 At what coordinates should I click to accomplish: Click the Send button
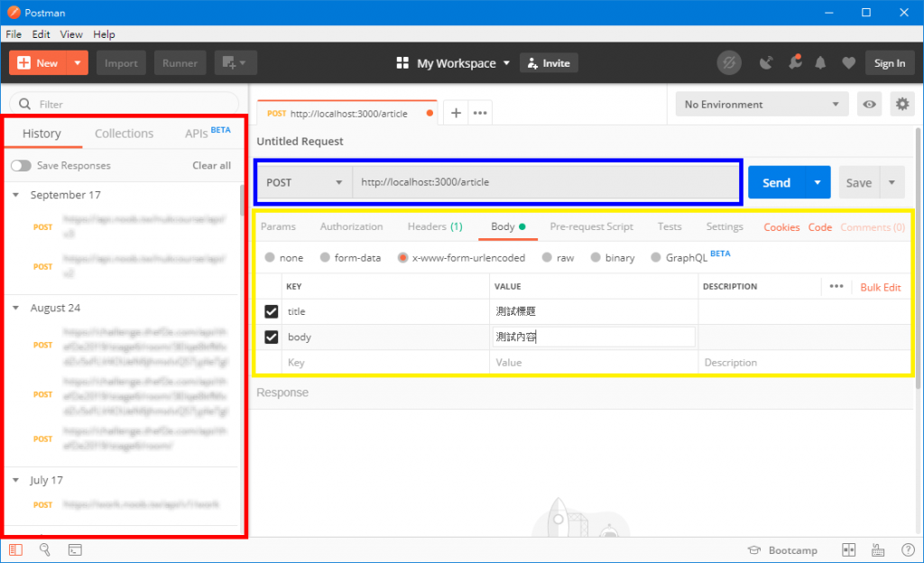776,182
